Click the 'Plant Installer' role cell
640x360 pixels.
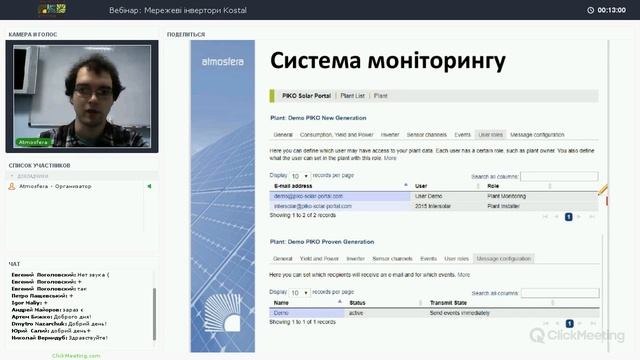(503, 206)
